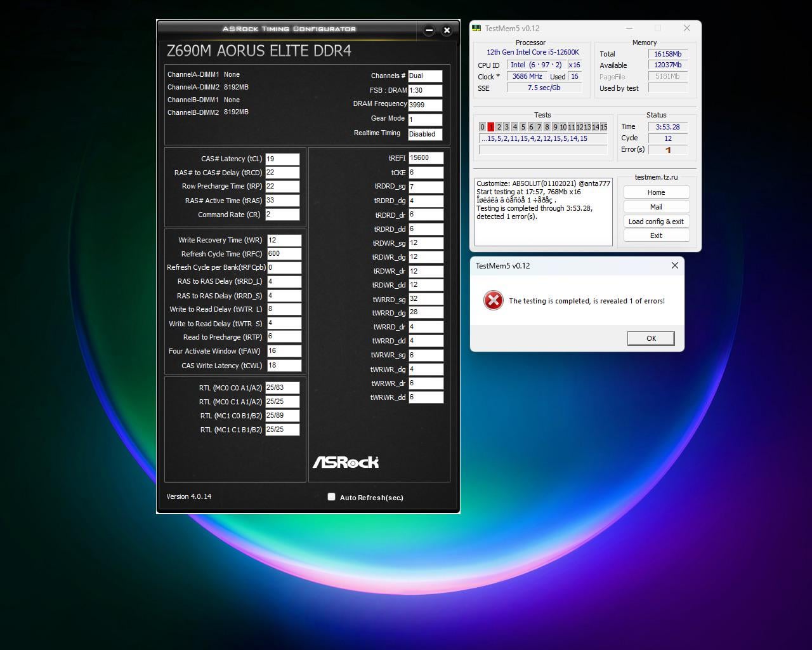Click the tCKE value field
This screenshot has height=650, width=812.
click(x=426, y=173)
